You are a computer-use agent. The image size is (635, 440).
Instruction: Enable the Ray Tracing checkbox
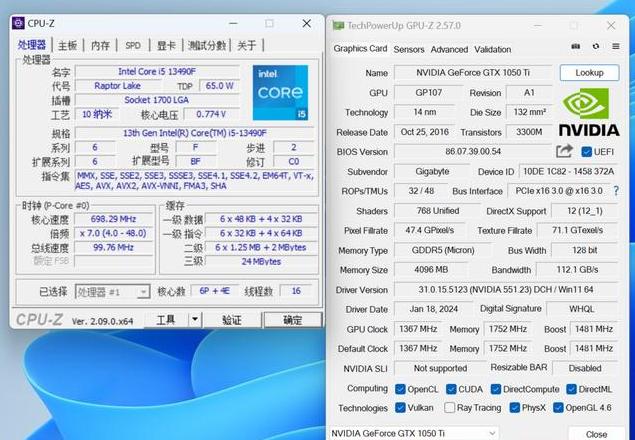tap(450, 408)
